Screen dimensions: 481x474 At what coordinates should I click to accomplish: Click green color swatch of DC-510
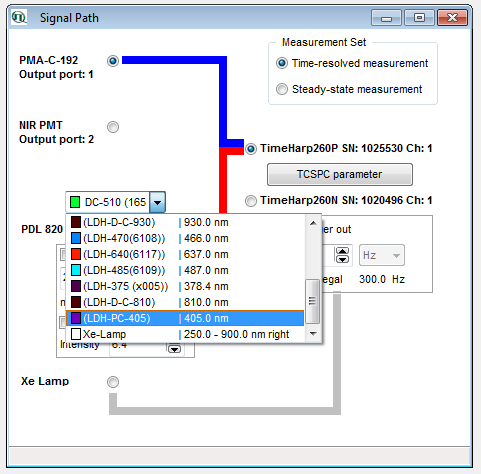tap(75, 202)
